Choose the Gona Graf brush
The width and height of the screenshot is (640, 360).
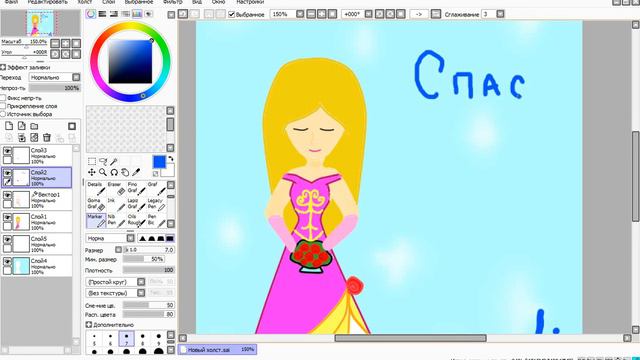pos(96,204)
